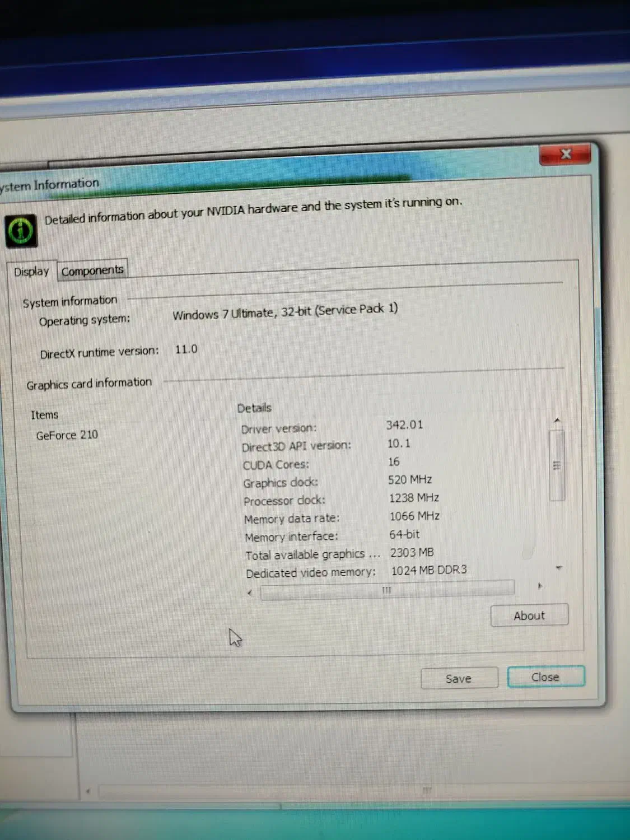Click the About button
This screenshot has width=630, height=840.
tap(529, 615)
